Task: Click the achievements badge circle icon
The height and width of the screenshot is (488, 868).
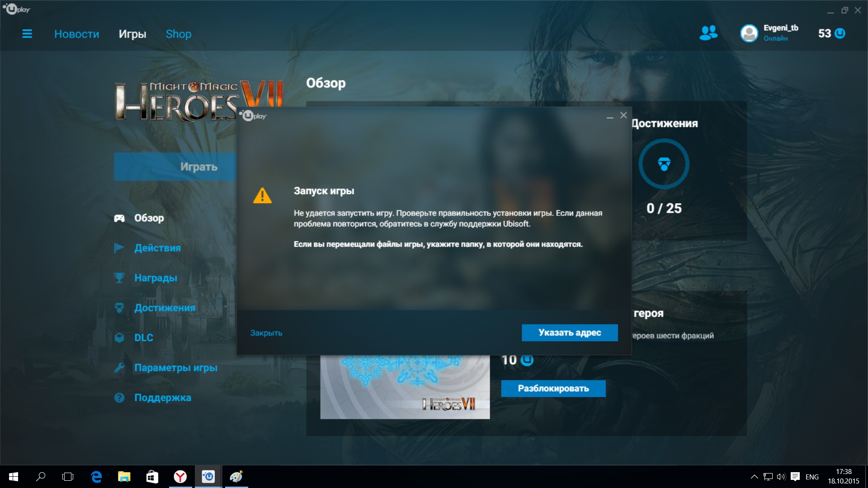Action: 664,164
